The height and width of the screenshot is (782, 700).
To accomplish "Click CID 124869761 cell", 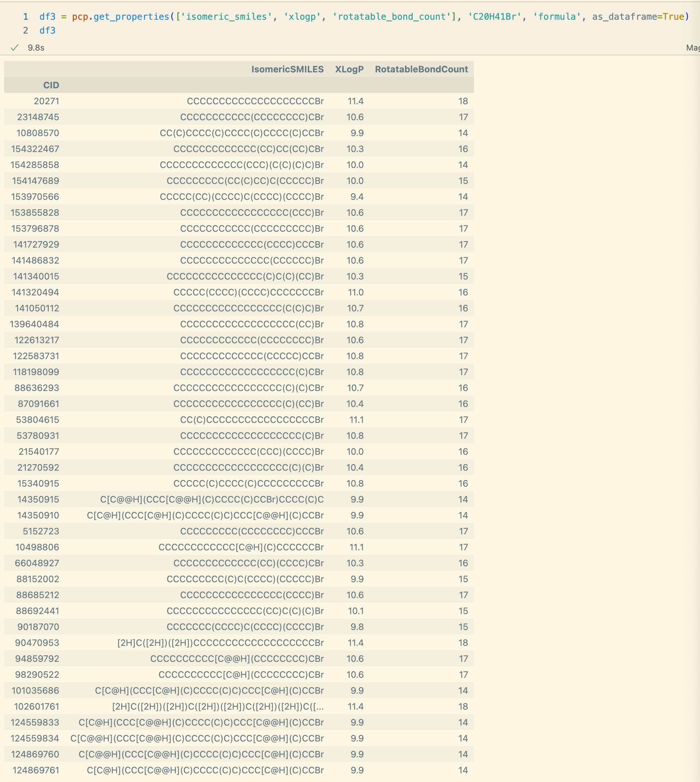I will click(36, 771).
